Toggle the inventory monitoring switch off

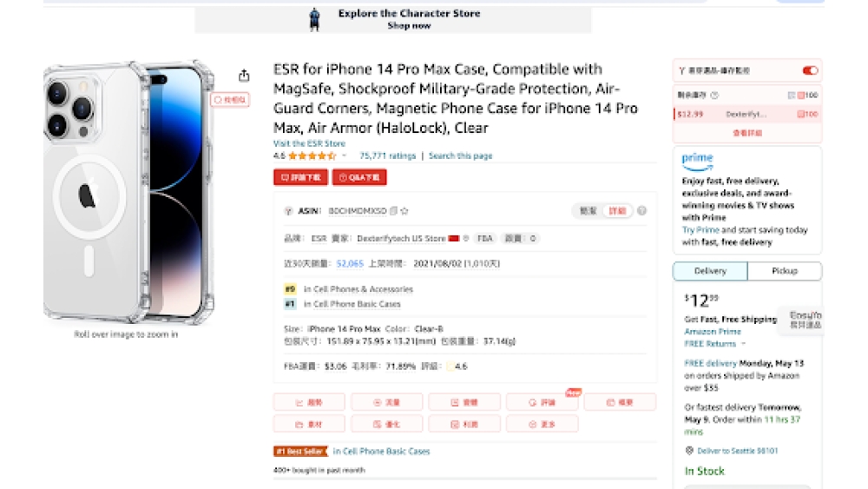tap(810, 70)
